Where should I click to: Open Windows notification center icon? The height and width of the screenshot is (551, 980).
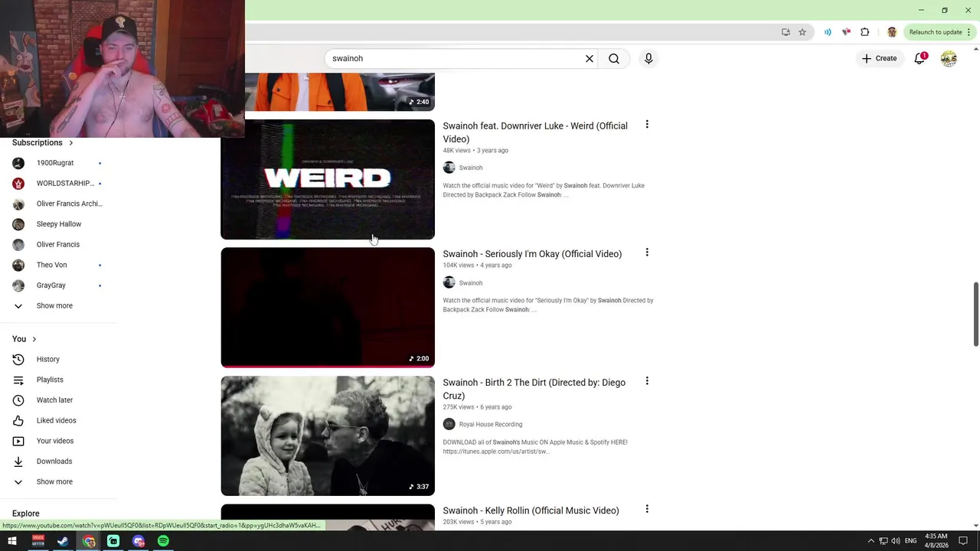pos(963,541)
